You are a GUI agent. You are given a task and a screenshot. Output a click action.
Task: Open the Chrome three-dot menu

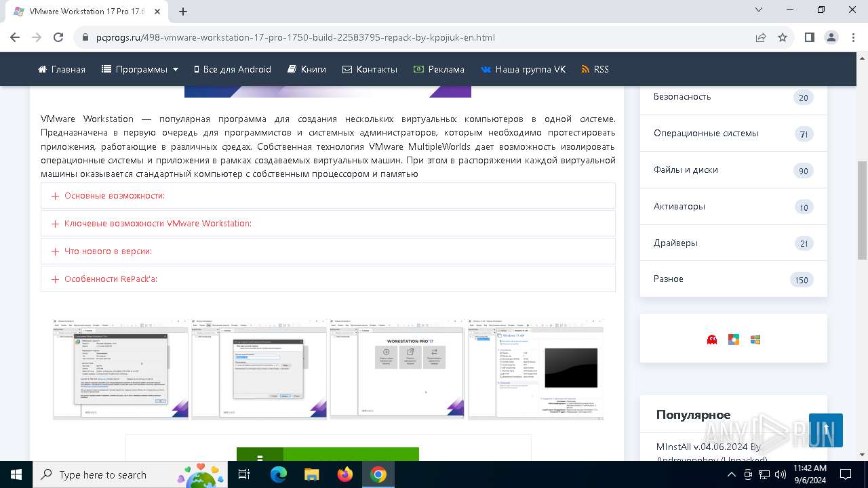click(x=853, y=37)
